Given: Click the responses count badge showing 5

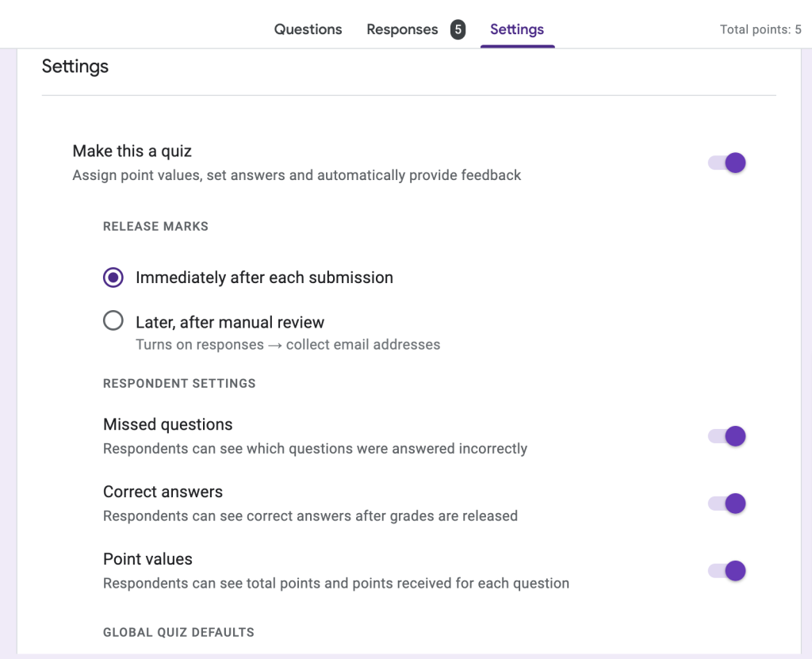Looking at the screenshot, I should pyautogui.click(x=458, y=30).
